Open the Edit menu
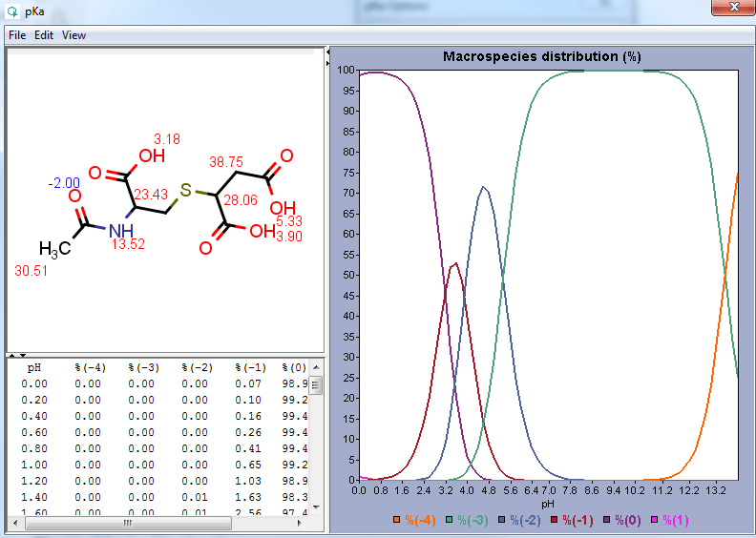The height and width of the screenshot is (538, 756). [x=44, y=35]
